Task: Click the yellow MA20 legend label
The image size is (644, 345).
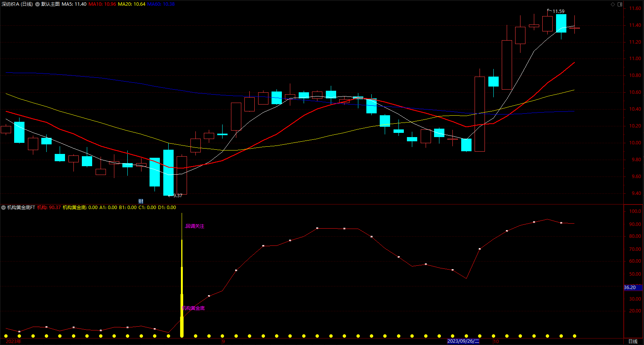Action: 132,4
